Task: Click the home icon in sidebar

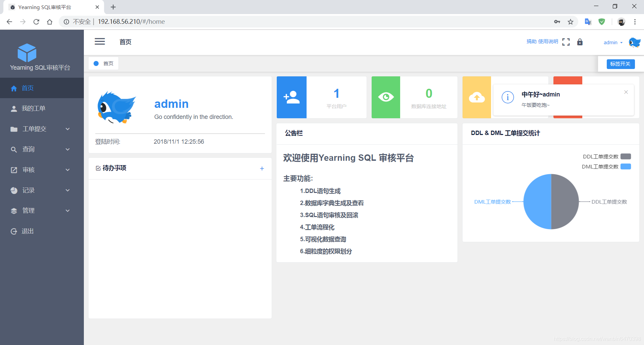Action: tap(14, 88)
